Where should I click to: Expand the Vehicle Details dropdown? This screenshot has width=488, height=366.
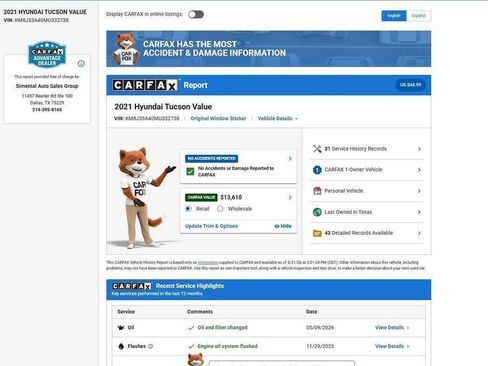point(278,118)
